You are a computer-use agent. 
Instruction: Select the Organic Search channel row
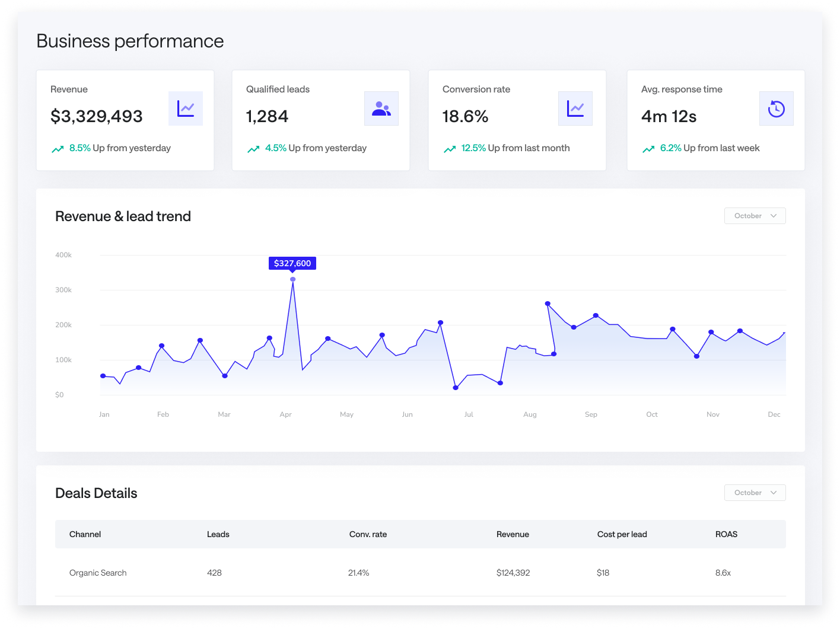pyautogui.click(x=421, y=573)
